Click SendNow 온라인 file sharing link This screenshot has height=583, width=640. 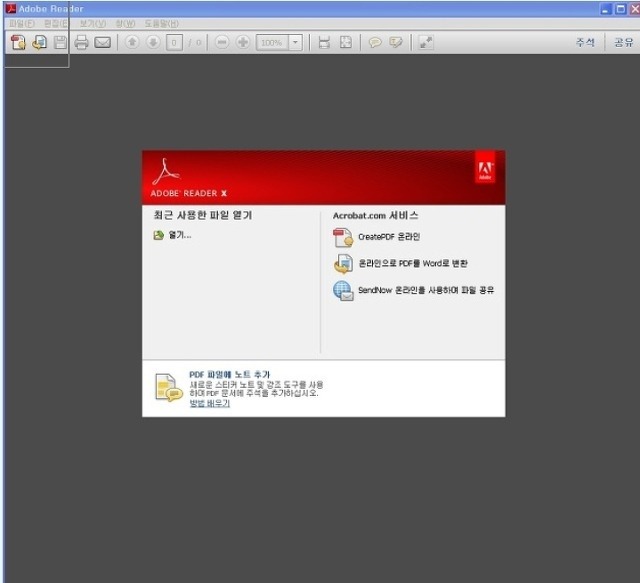coord(426,290)
